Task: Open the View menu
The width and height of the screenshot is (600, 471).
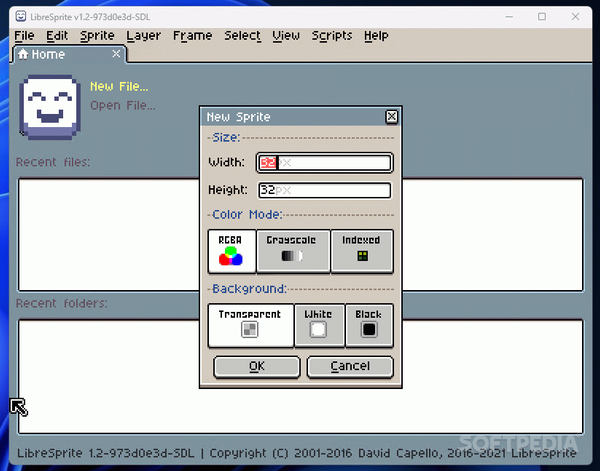Action: pos(286,36)
